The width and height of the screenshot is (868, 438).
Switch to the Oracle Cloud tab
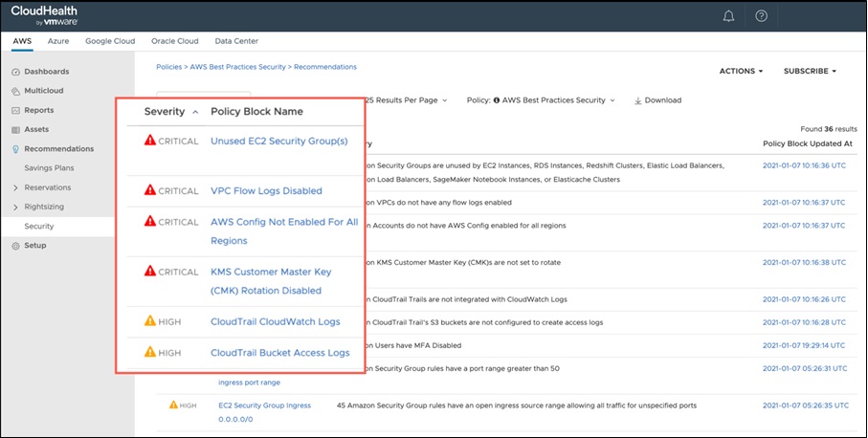175,41
